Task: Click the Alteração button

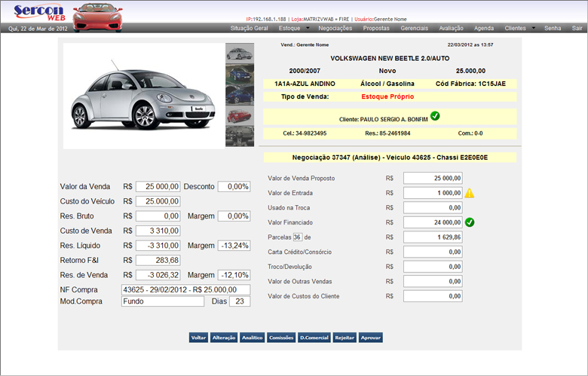Action: coord(224,338)
